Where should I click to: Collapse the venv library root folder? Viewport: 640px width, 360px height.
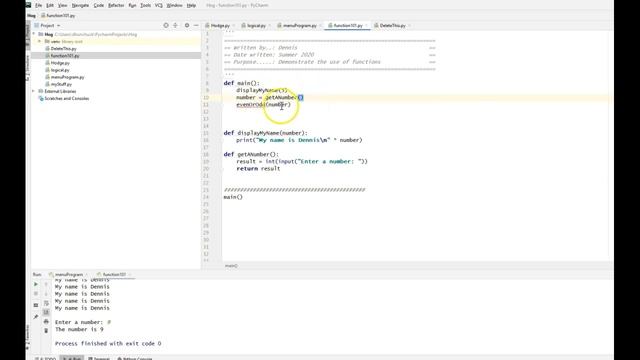[40, 41]
